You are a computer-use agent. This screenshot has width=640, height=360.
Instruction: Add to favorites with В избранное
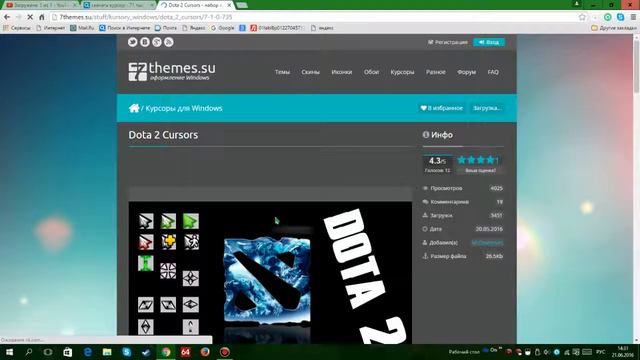[442, 108]
